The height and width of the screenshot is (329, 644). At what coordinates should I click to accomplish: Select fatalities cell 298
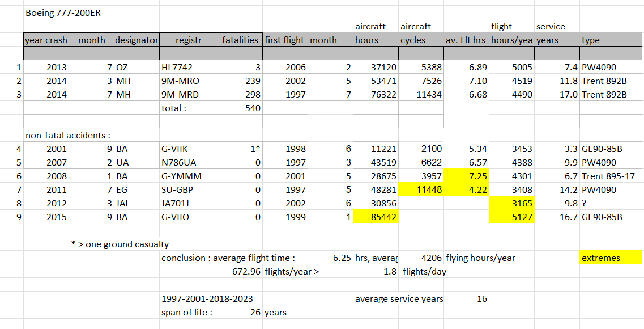[x=240, y=94]
